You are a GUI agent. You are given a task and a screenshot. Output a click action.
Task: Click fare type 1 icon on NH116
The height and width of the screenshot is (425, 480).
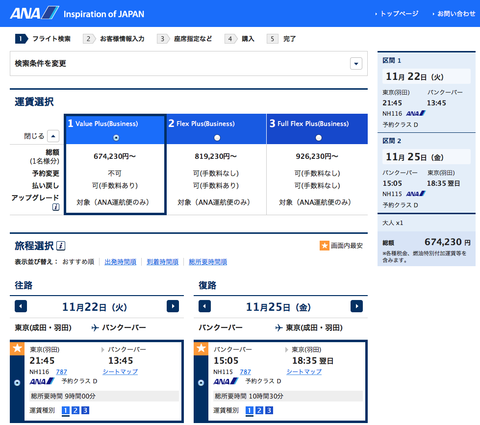tap(66, 410)
